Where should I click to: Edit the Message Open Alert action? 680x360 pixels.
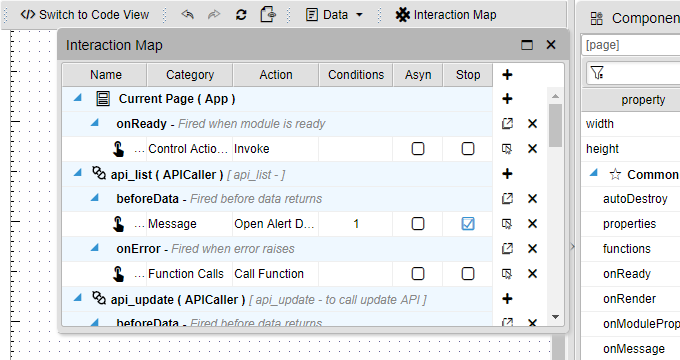(x=507, y=224)
